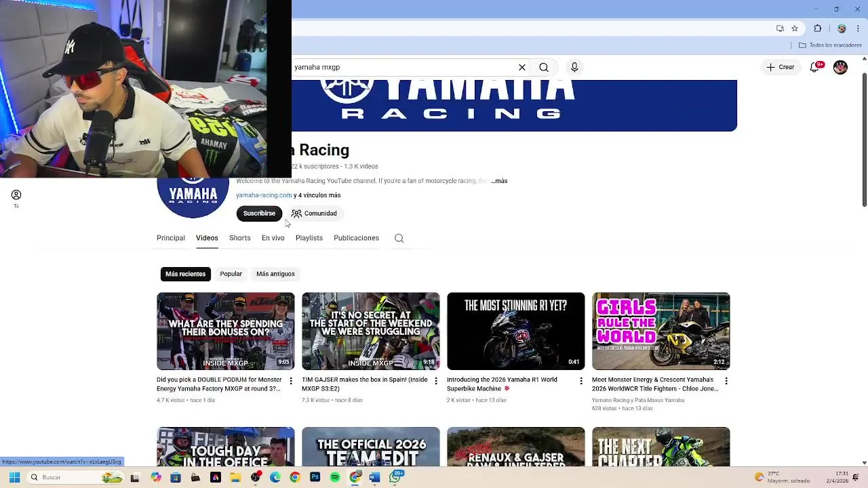Search within the channel using the magnifier icon
This screenshot has width=868, height=488.
click(399, 238)
